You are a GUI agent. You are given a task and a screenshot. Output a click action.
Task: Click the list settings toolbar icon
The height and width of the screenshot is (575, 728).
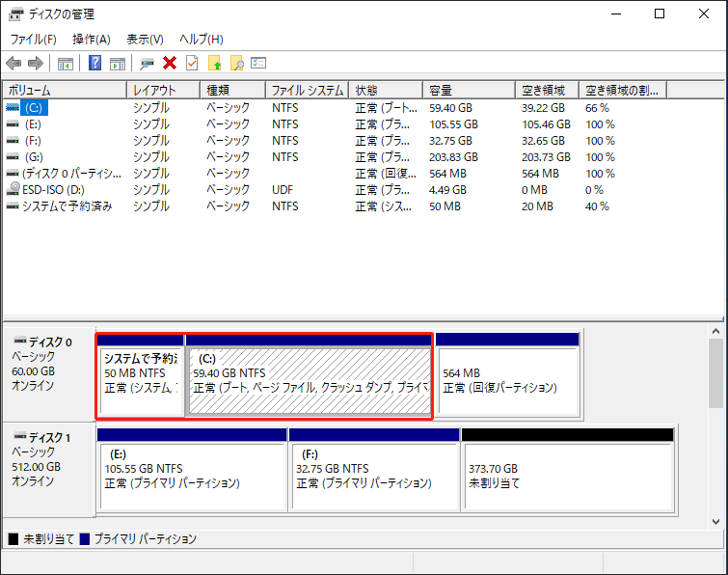[x=258, y=63]
